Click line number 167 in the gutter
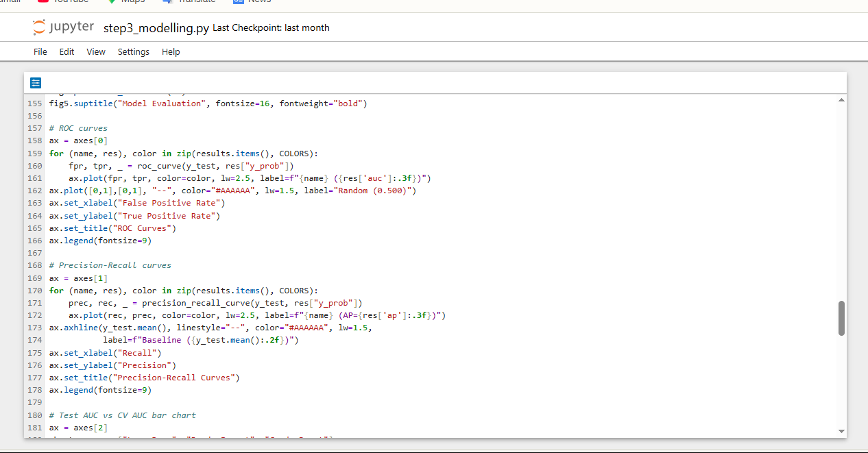Screen dimensions: 868x453 click(34, 253)
